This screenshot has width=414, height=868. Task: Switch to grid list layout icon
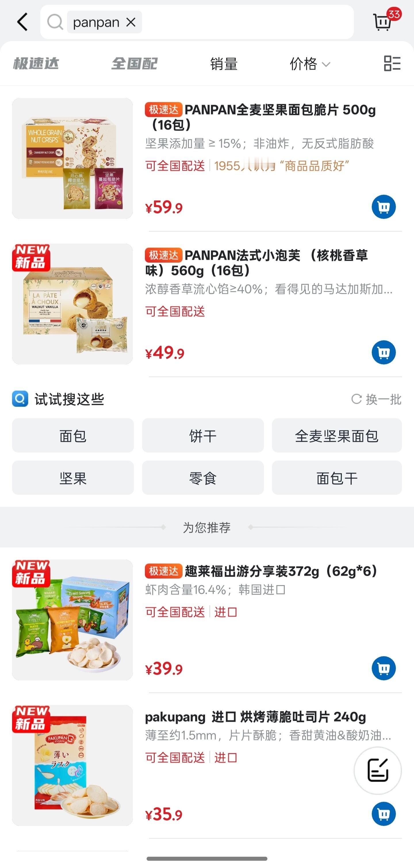click(x=392, y=63)
